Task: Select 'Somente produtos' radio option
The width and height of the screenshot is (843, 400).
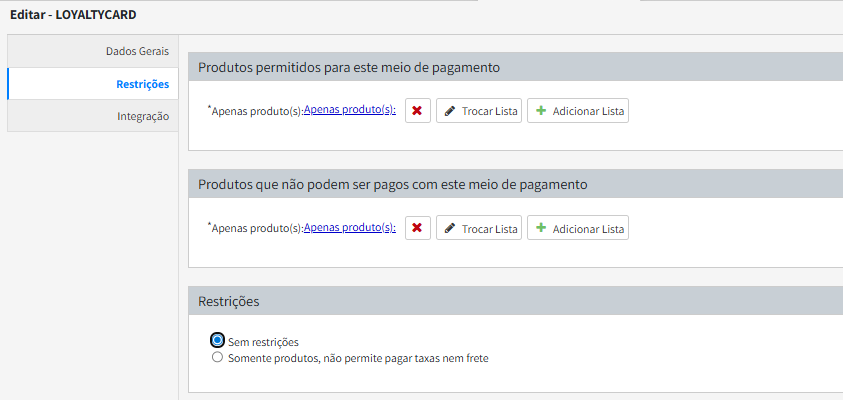Action: tap(217, 357)
